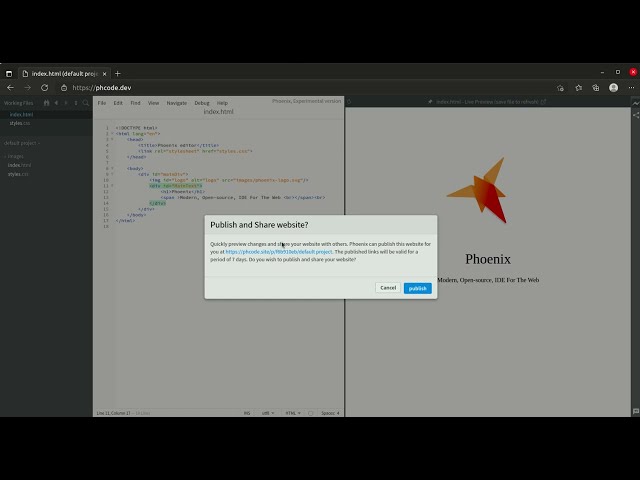Screen dimensions: 640x480
Task: Click the feedback chat icon at bottom right
Action: coord(636,411)
